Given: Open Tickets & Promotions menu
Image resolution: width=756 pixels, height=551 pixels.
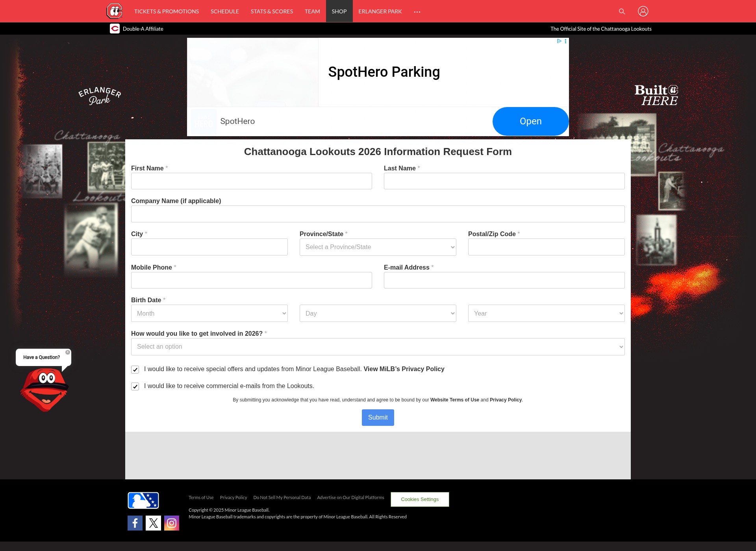Looking at the screenshot, I should coord(167,11).
